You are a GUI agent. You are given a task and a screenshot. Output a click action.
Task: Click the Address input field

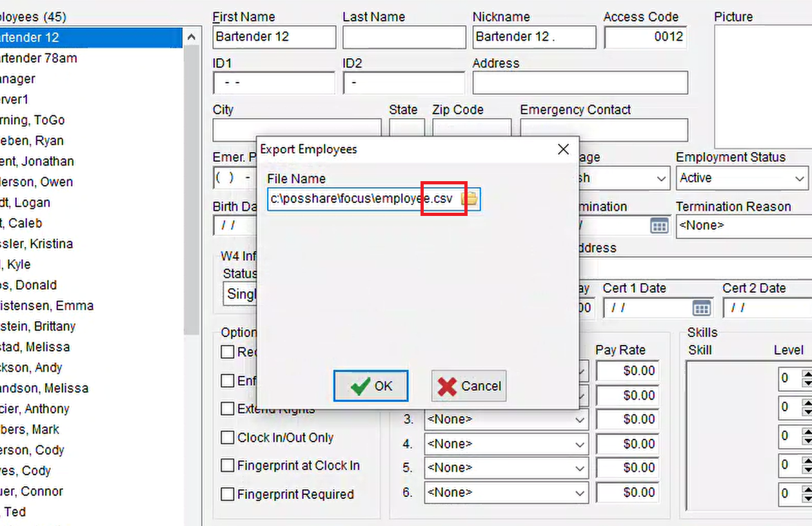click(580, 83)
